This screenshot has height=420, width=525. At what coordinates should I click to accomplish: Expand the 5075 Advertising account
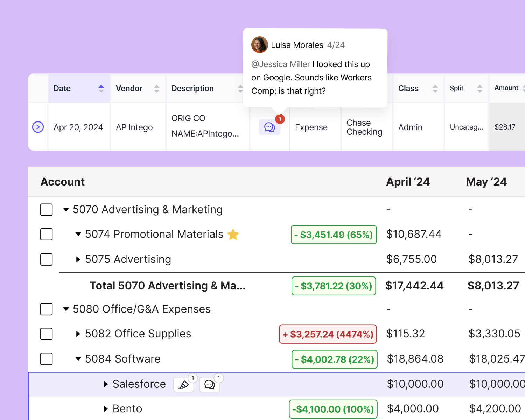pos(78,259)
